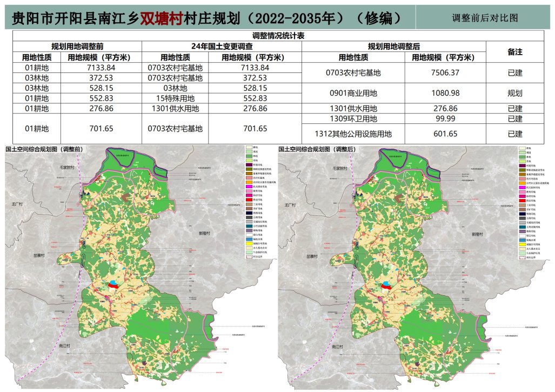This screenshot has width=555, height=392.
Task: Click the 备注 column header
Action: (514, 52)
